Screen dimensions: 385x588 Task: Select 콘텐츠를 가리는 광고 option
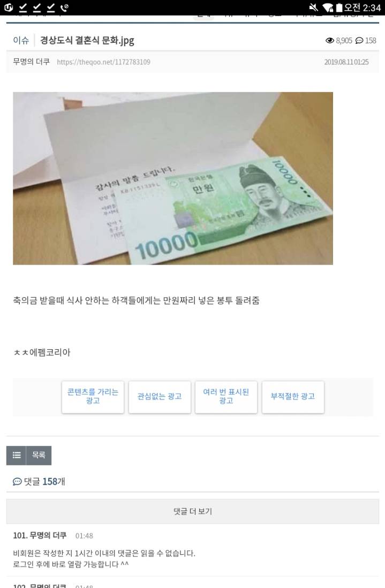tap(93, 397)
